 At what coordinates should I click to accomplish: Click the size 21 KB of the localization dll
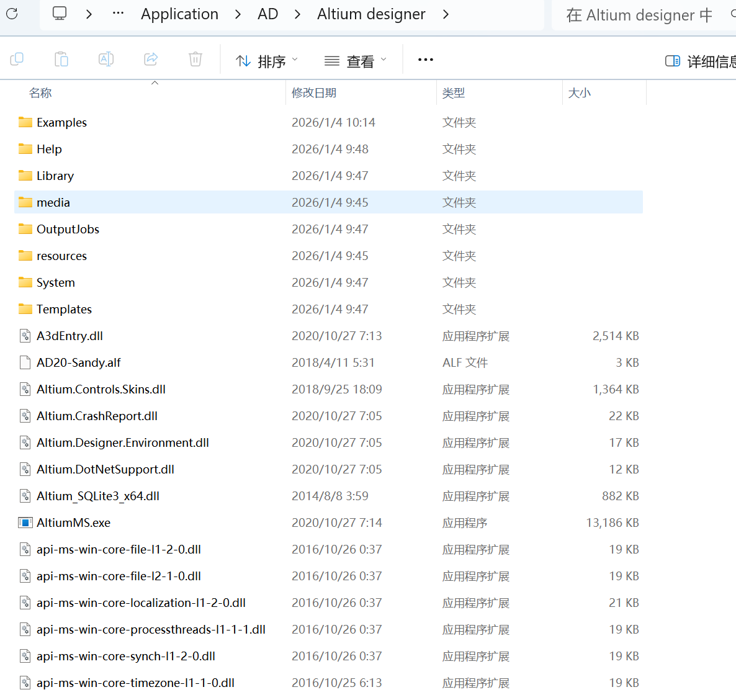[x=624, y=603]
